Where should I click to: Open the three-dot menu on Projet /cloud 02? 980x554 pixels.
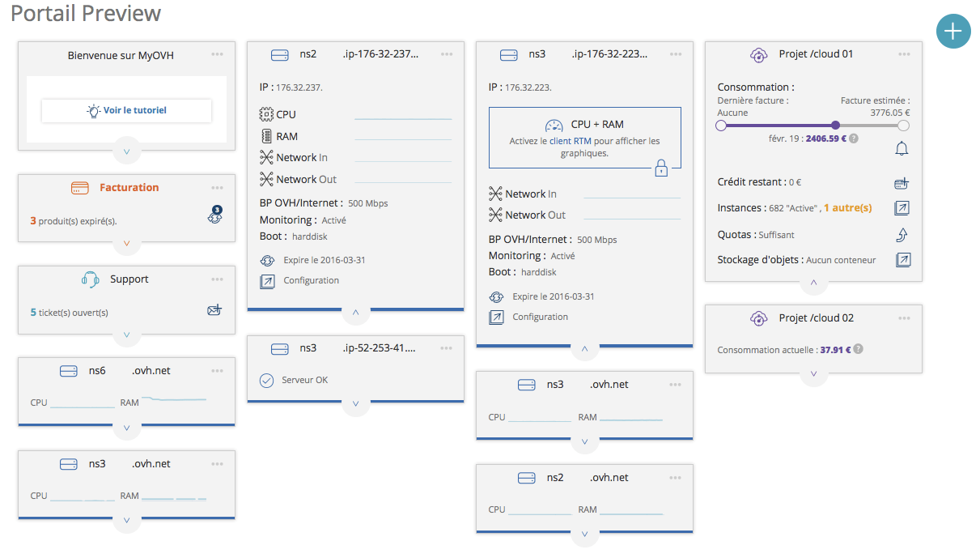(x=904, y=318)
